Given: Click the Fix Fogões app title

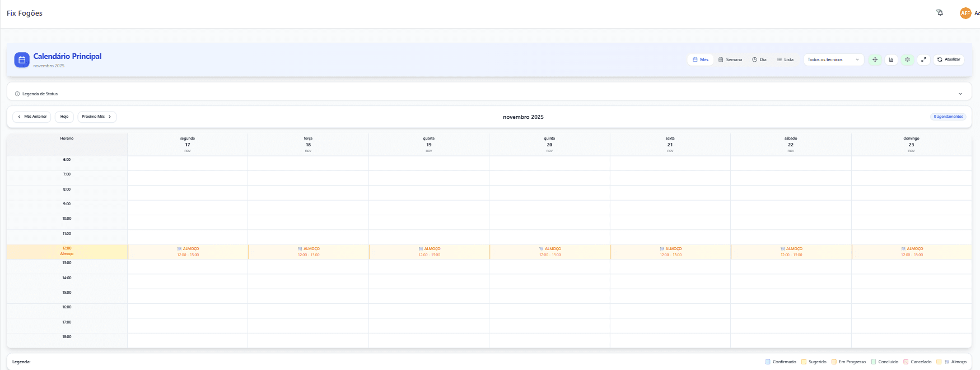Looking at the screenshot, I should pyautogui.click(x=25, y=13).
